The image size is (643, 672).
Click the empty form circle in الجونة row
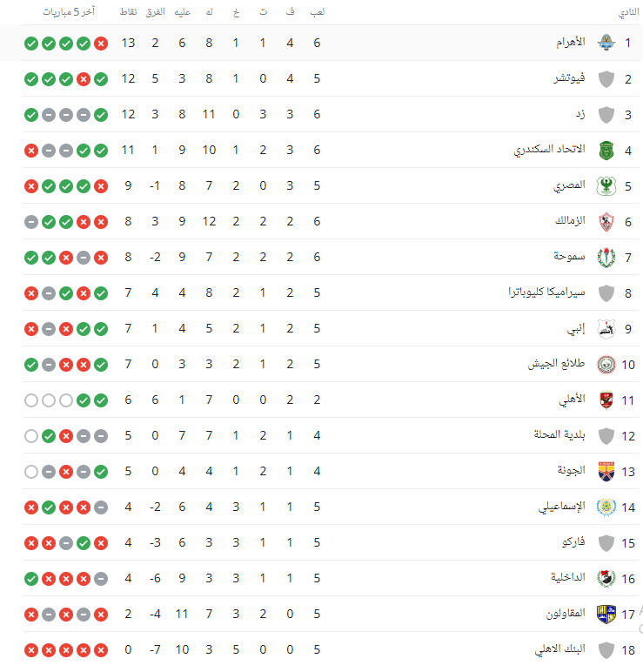31,471
